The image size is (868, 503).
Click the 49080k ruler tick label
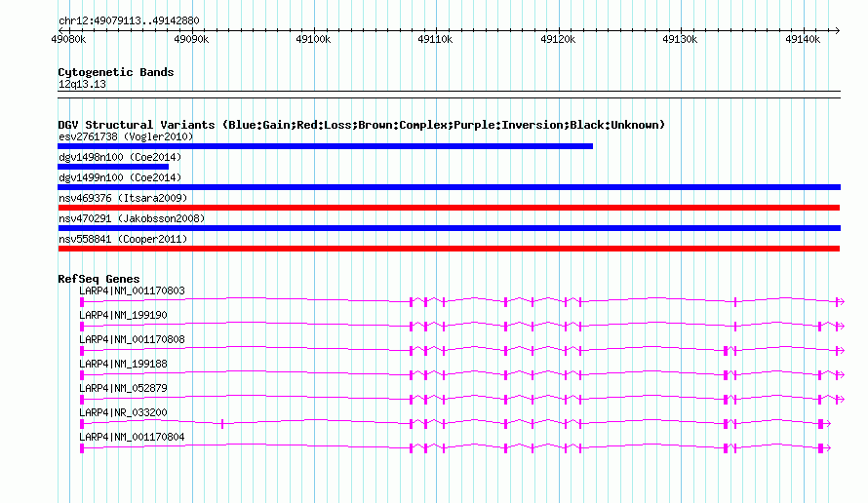(x=68, y=39)
